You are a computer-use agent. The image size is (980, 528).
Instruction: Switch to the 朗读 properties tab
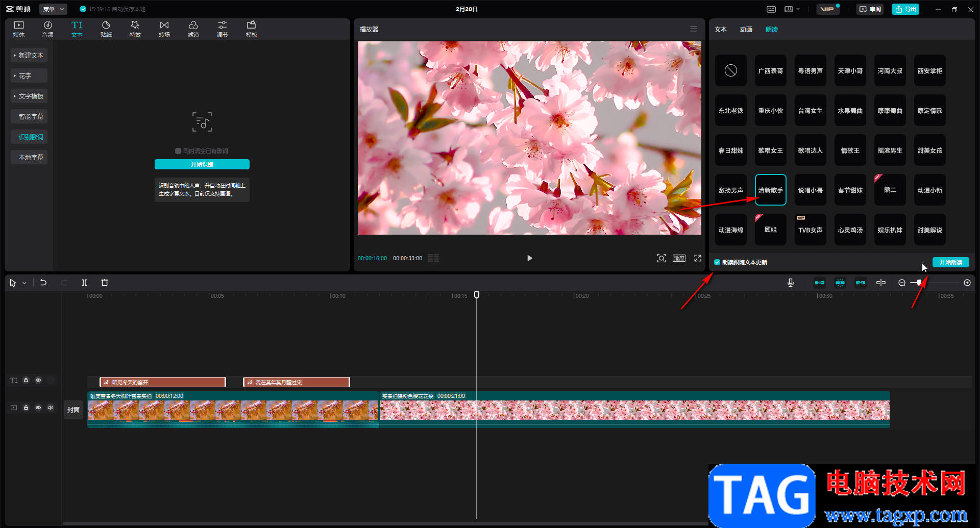(x=771, y=30)
